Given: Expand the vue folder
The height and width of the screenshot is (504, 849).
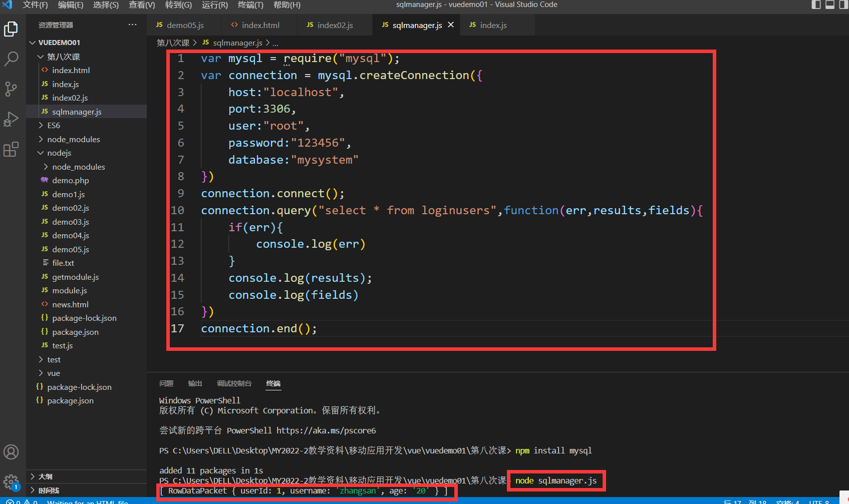Looking at the screenshot, I should point(86,373).
